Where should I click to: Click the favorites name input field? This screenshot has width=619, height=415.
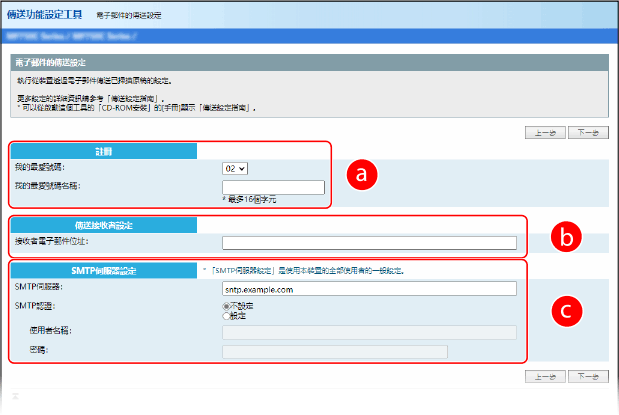point(274,186)
